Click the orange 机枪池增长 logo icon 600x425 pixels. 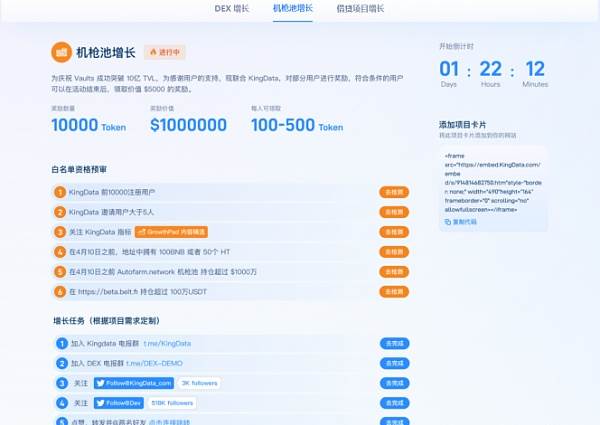click(x=62, y=52)
